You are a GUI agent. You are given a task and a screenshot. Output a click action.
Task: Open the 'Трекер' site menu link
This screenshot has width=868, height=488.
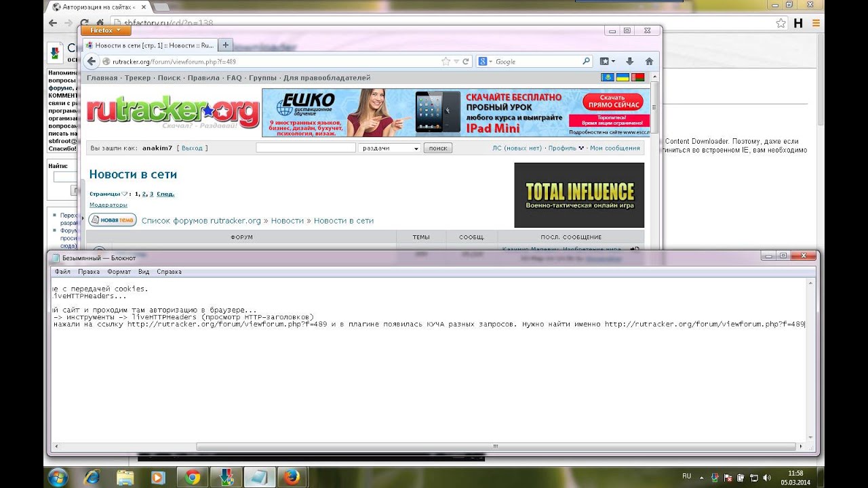click(138, 78)
